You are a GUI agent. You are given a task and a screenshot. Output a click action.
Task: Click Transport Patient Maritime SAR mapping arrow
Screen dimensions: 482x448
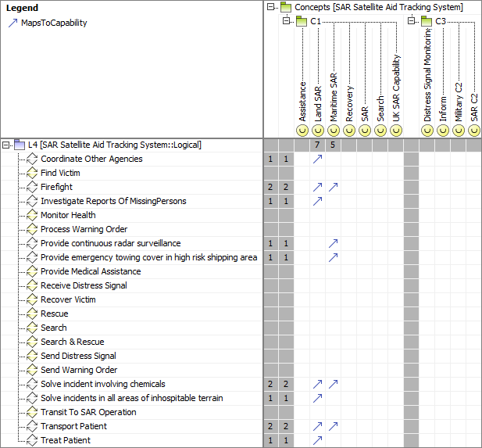click(334, 426)
